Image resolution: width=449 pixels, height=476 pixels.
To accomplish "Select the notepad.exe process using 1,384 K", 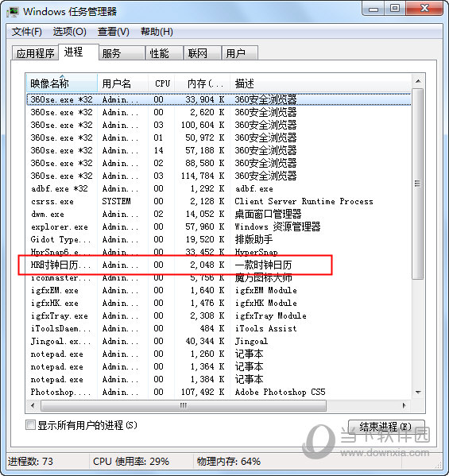I will (x=219, y=380).
